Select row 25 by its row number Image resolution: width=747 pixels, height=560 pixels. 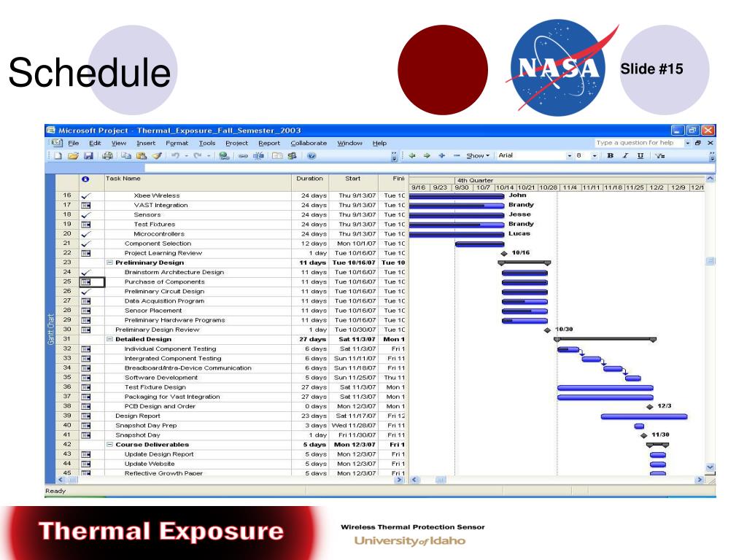(67, 282)
